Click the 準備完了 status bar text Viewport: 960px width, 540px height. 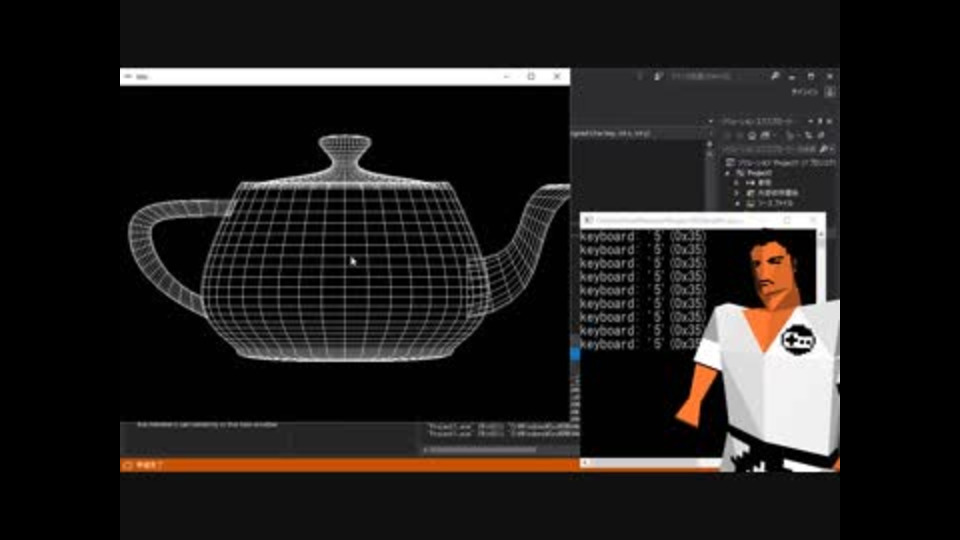coord(149,465)
